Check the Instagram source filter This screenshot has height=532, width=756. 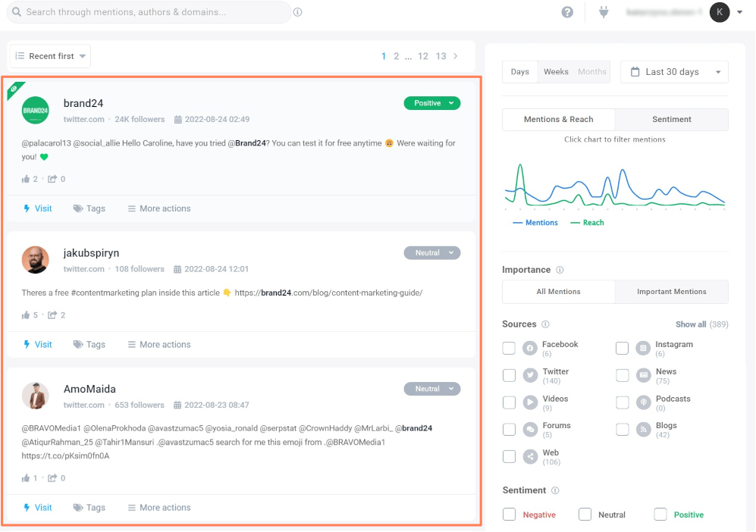pos(622,348)
